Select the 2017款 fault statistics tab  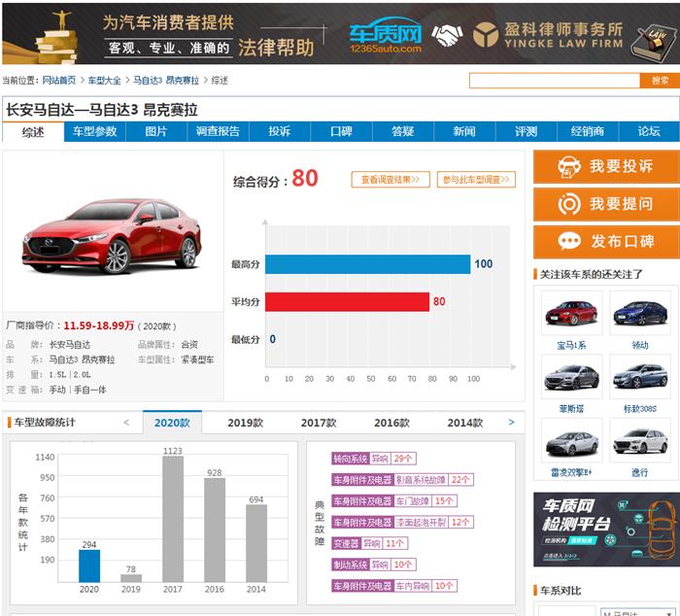(x=319, y=423)
